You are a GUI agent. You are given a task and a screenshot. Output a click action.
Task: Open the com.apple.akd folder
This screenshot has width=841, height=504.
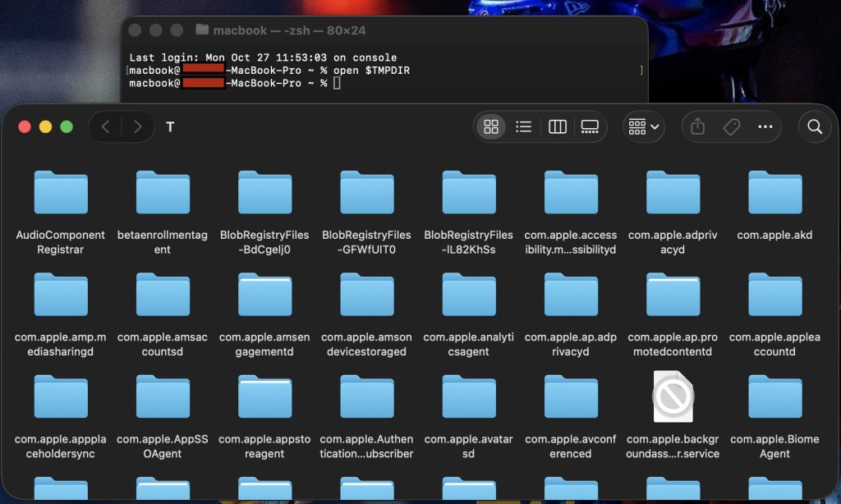pos(774,192)
